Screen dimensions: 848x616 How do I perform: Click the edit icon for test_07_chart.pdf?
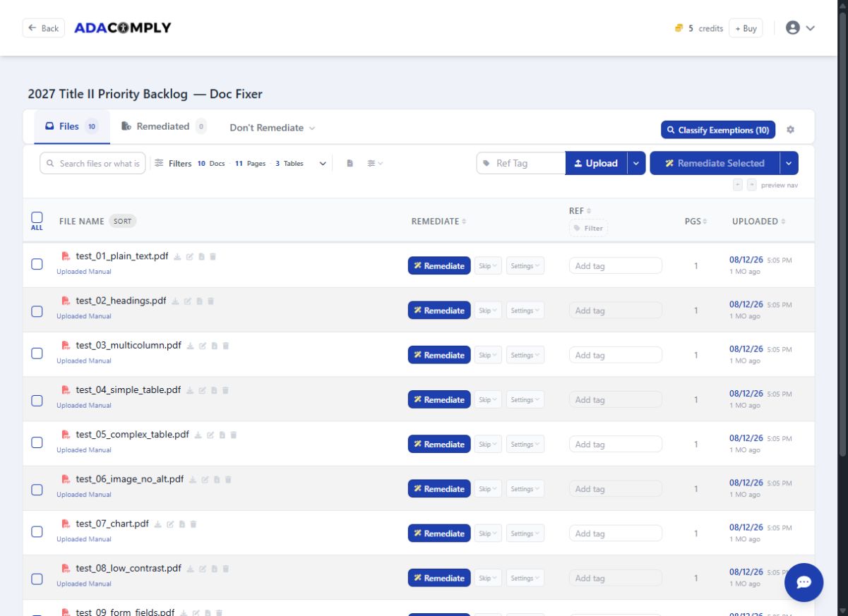pos(170,524)
